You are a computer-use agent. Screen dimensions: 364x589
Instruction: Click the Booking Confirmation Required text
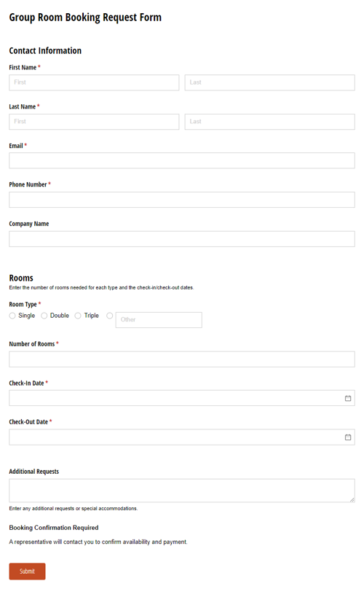[x=54, y=527]
